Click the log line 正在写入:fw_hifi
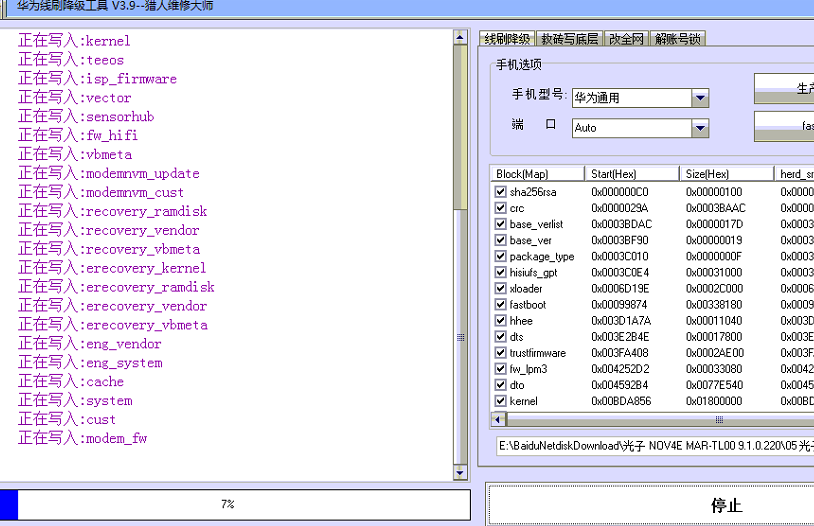814x526 pixels. [x=78, y=135]
